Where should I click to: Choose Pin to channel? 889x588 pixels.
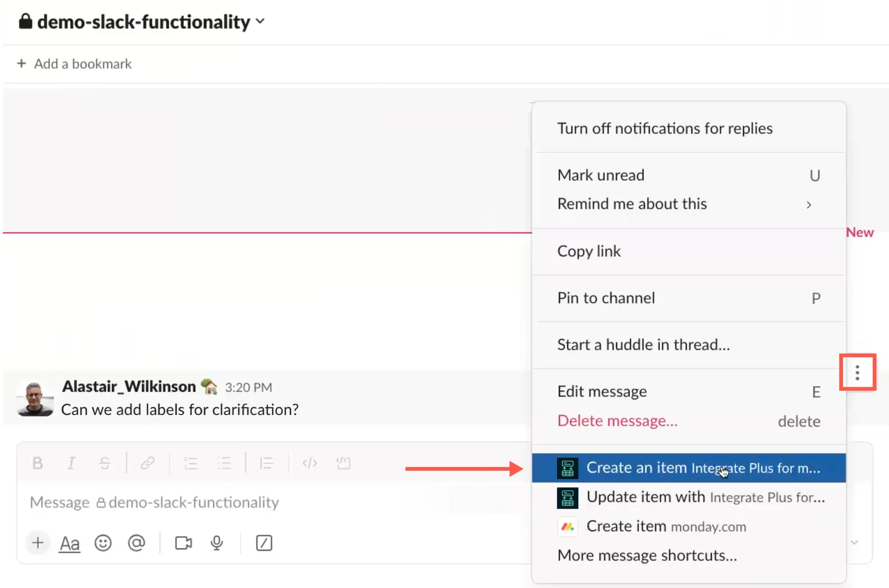pos(688,298)
